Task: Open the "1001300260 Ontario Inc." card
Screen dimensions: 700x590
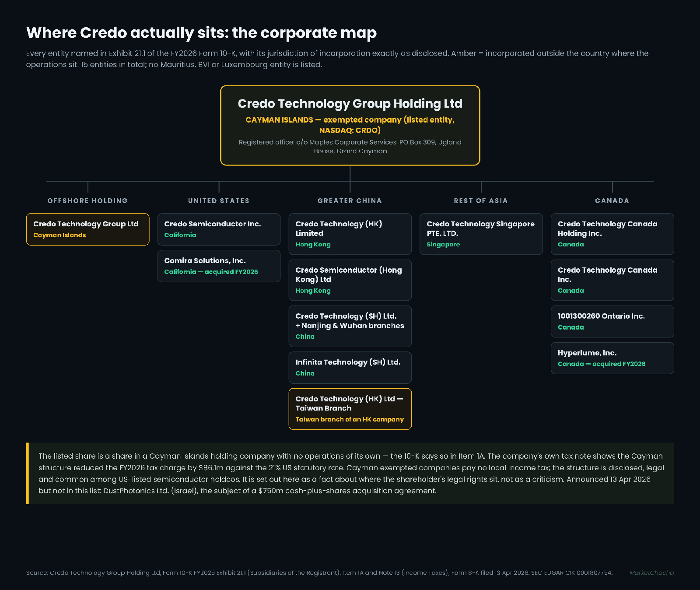Action: (612, 321)
